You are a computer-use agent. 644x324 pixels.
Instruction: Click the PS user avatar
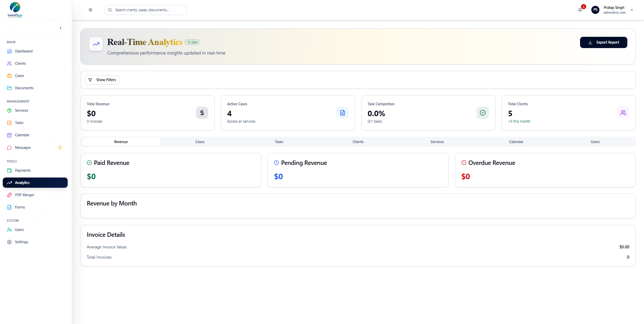coord(595,10)
